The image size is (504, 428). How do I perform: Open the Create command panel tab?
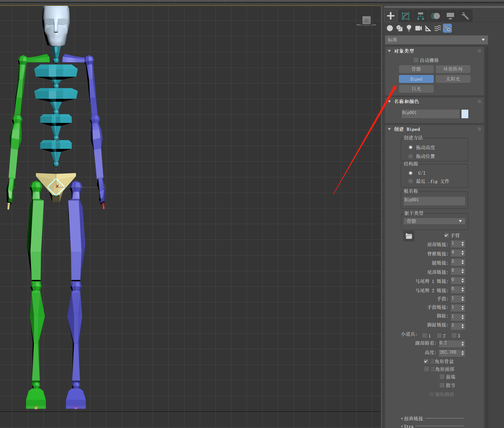(x=391, y=16)
